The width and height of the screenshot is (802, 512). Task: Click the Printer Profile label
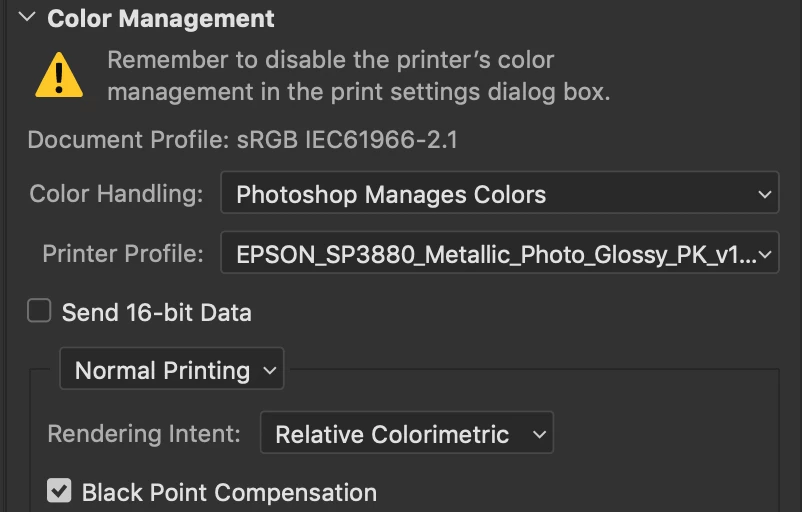(x=123, y=254)
